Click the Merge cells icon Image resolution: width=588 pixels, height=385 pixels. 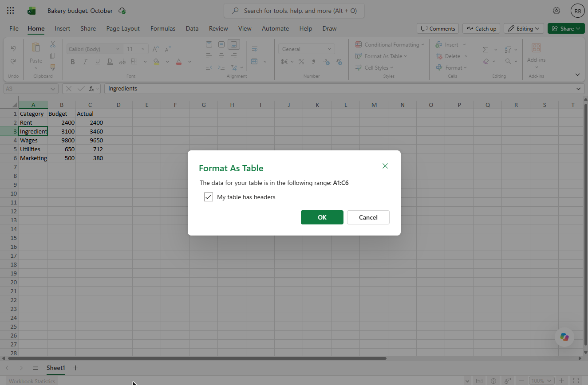pos(255,62)
